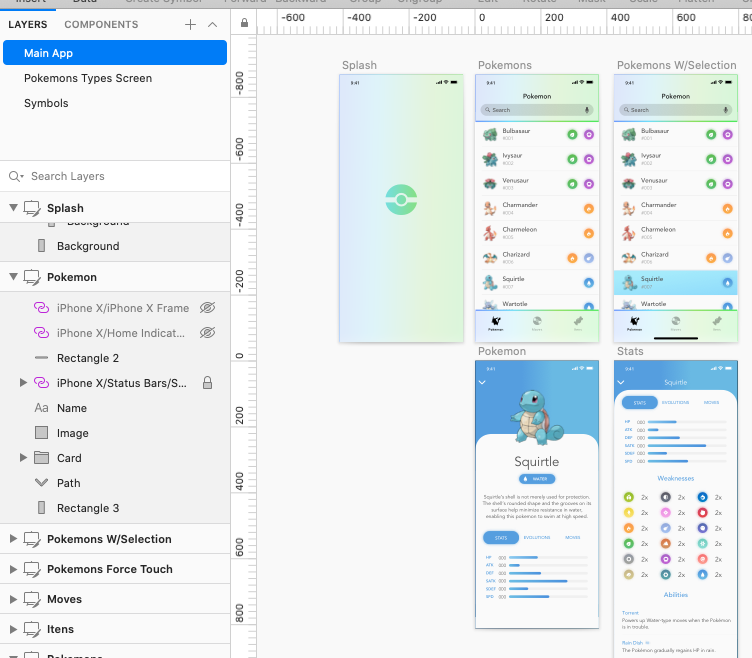Select iPhone X/iPhone X Frame symbol icon
The image size is (752, 658).
tap(41, 308)
